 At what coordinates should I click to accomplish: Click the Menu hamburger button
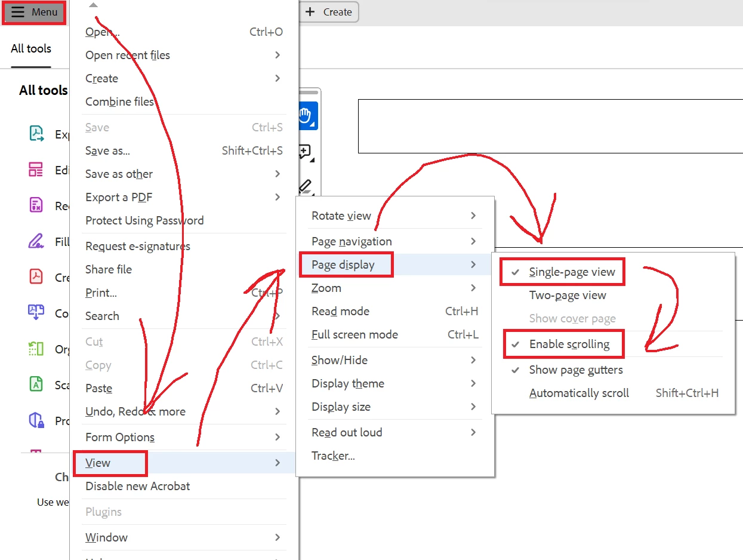tap(34, 12)
